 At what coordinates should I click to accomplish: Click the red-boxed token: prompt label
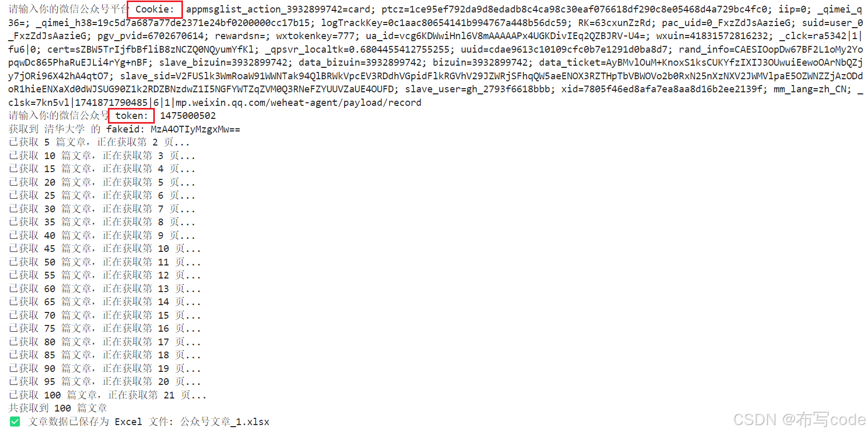tap(132, 115)
